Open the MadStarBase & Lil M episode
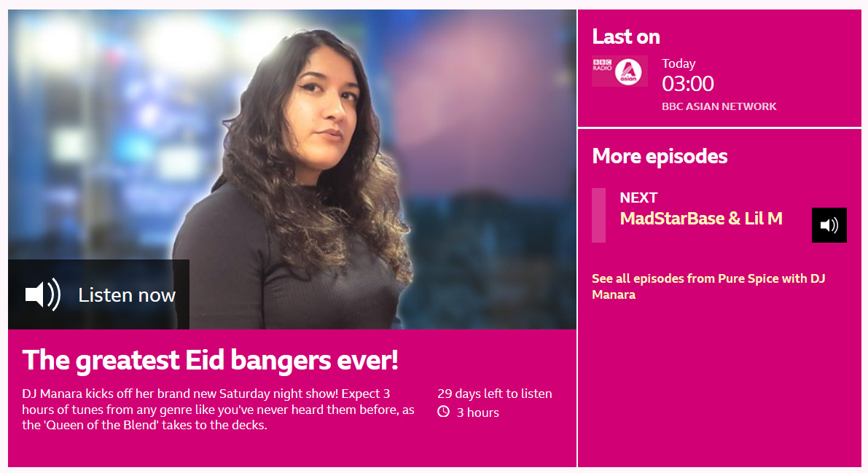 (701, 218)
